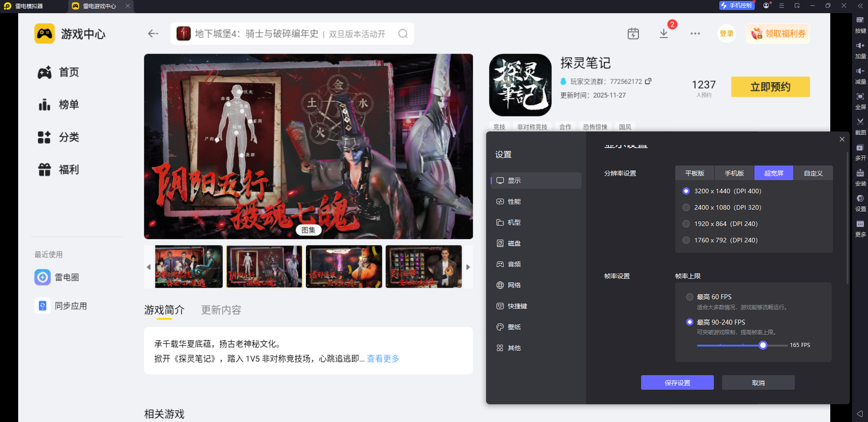Image resolution: width=868 pixels, height=422 pixels.
Task: Open the download manager icon
Action: (664, 34)
